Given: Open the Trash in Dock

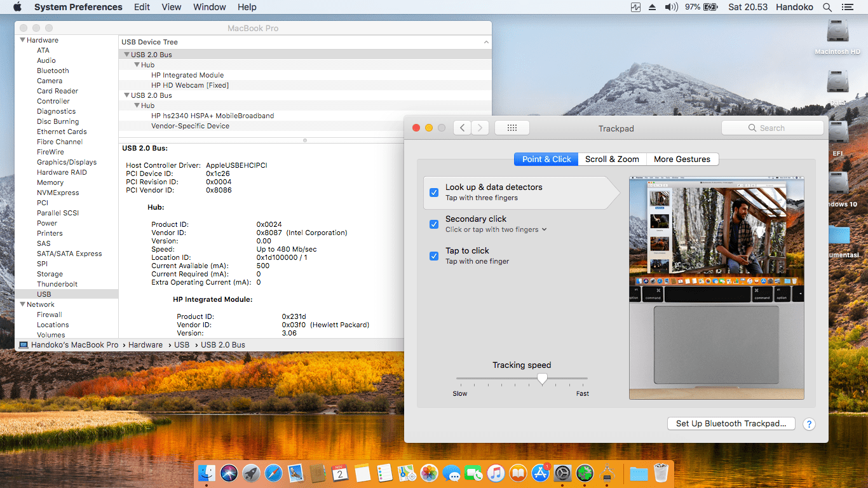Looking at the screenshot, I should 661,473.
